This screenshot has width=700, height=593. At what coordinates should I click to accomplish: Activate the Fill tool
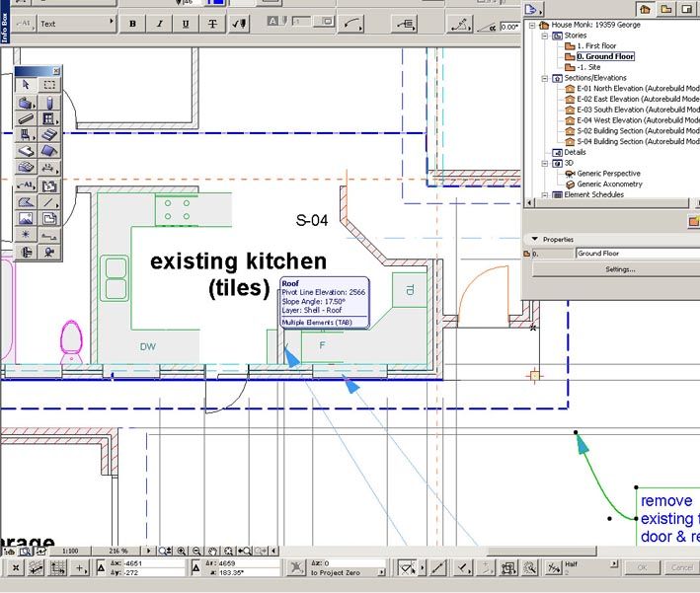[26, 202]
